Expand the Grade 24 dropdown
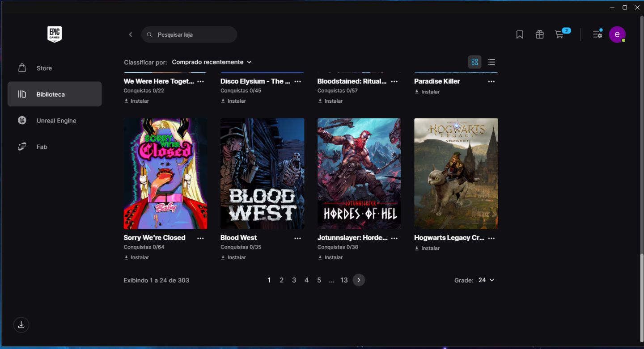Viewport: 644px width, 349px height. (x=486, y=280)
